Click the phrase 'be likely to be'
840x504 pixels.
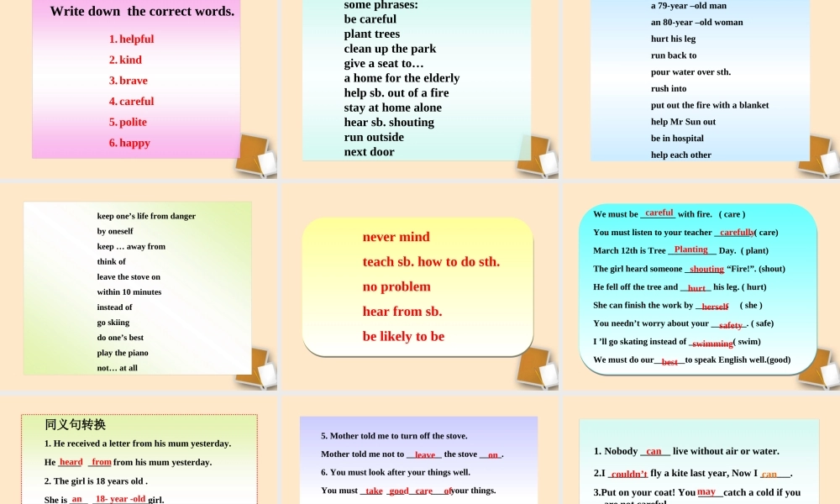(403, 336)
